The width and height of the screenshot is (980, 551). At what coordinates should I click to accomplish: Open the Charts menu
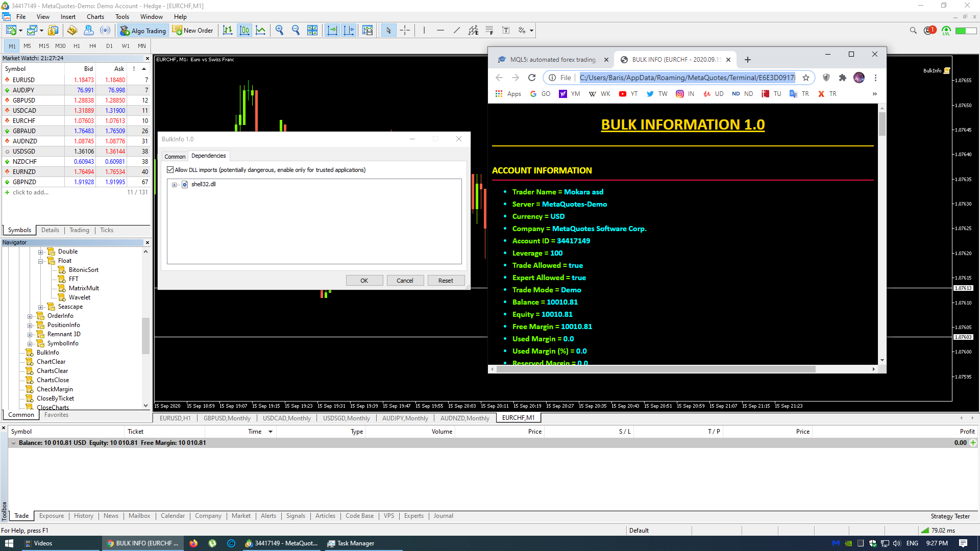click(95, 16)
